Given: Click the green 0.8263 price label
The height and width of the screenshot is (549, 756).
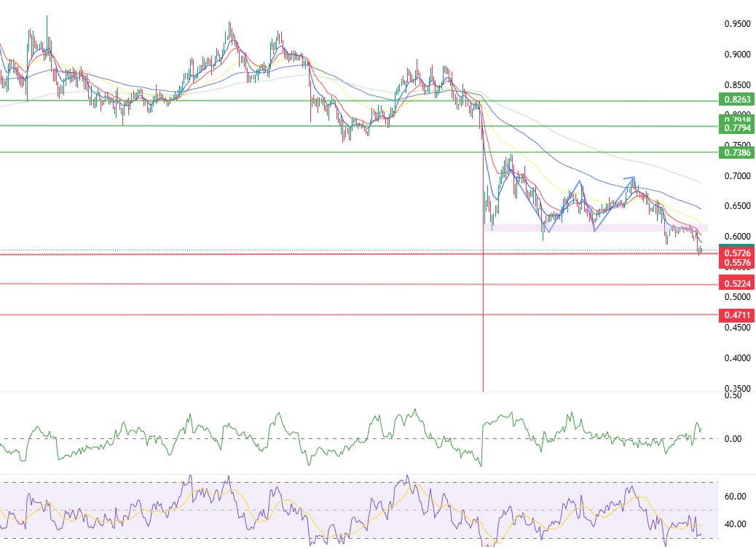Looking at the screenshot, I should click(736, 100).
